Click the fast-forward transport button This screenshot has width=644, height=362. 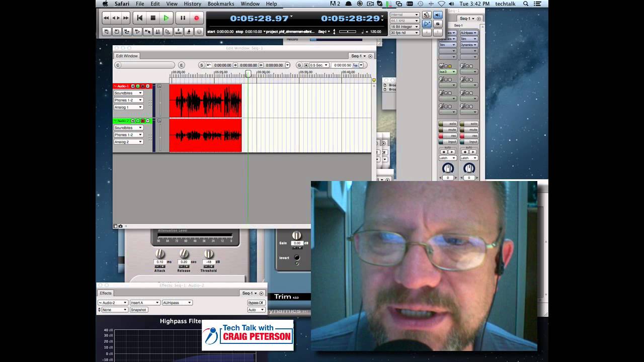pyautogui.click(x=125, y=18)
